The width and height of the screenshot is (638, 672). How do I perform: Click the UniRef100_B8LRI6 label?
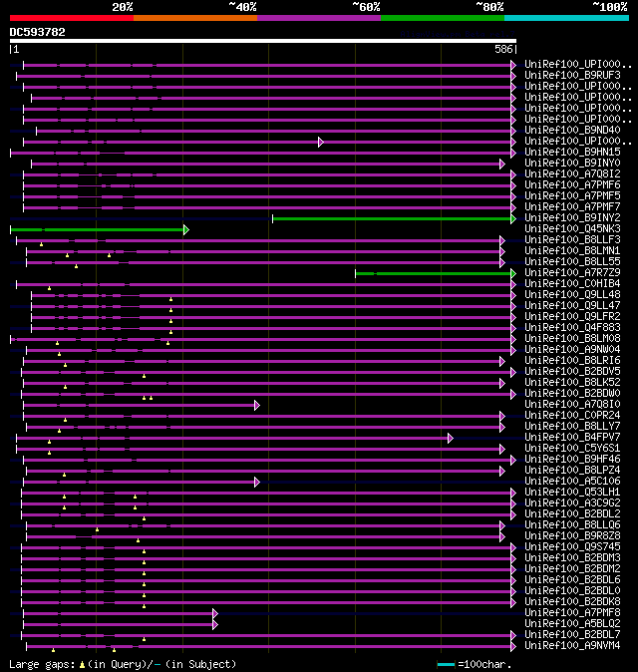coord(572,361)
